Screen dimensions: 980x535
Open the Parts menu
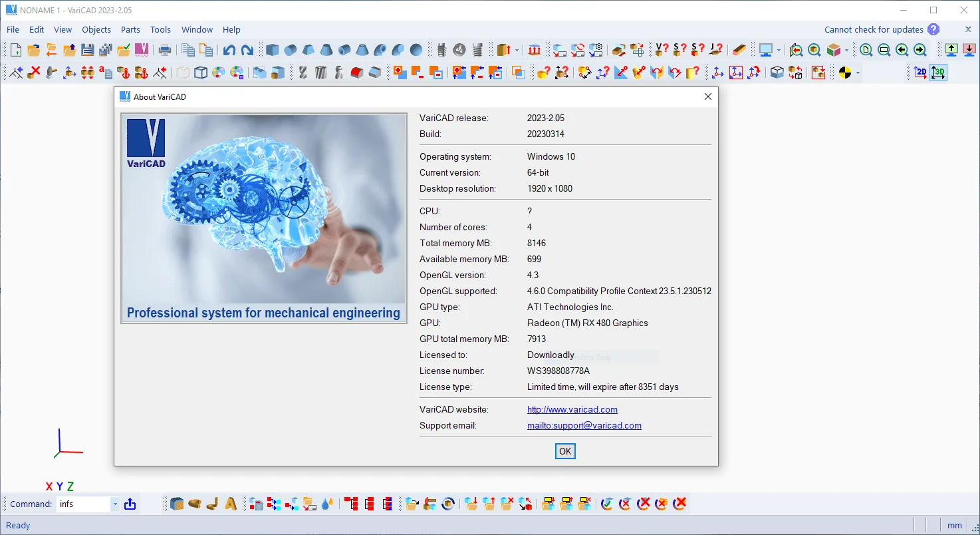[130, 29]
